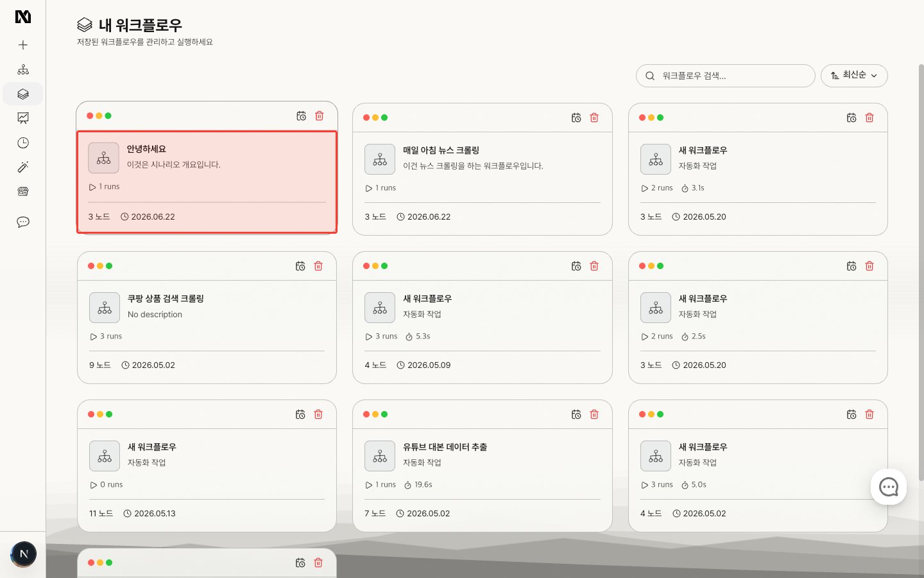Click the 7 노드 label
Viewport: 924px width, 578px height.
[x=375, y=513]
